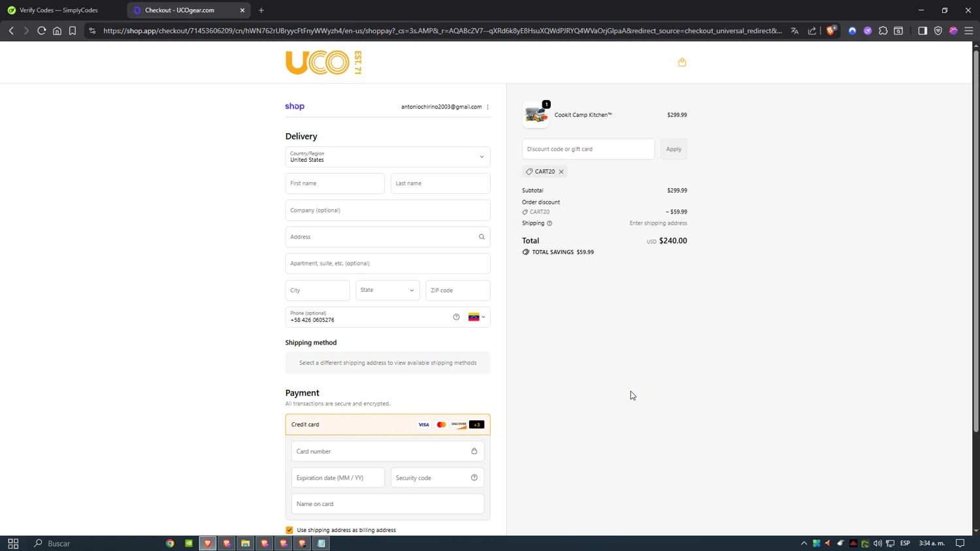This screenshot has width=980, height=551.
Task: Open the shopping bag cart icon
Action: pos(682,62)
